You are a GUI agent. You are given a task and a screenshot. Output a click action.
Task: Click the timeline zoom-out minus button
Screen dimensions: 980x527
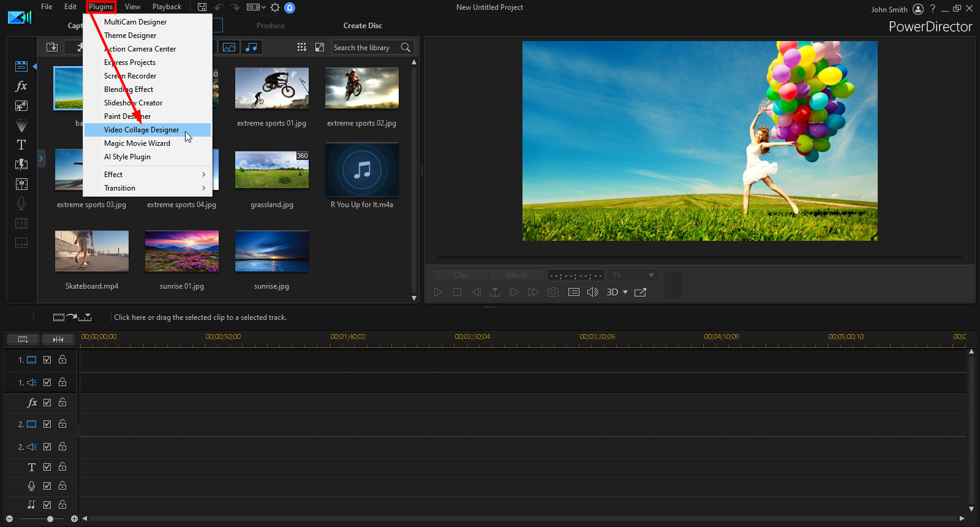(9, 519)
